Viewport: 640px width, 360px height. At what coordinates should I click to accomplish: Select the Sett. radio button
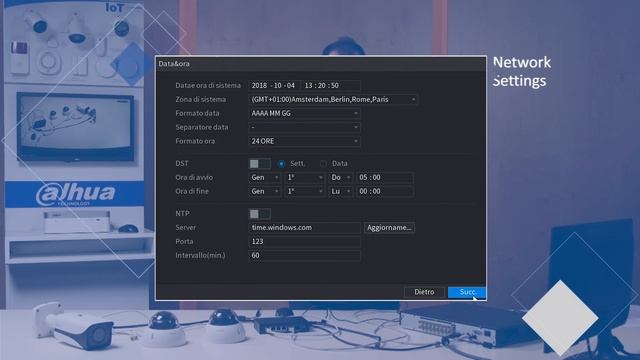pyautogui.click(x=281, y=164)
